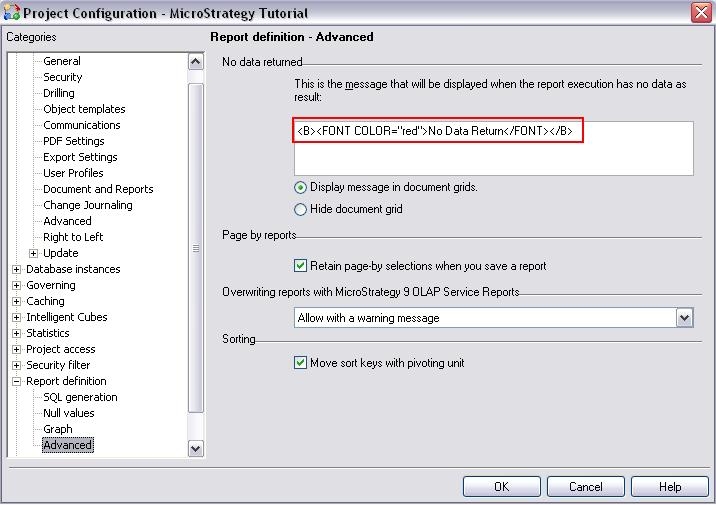Click the OK button
Screen dimensions: 716x505
click(x=502, y=487)
